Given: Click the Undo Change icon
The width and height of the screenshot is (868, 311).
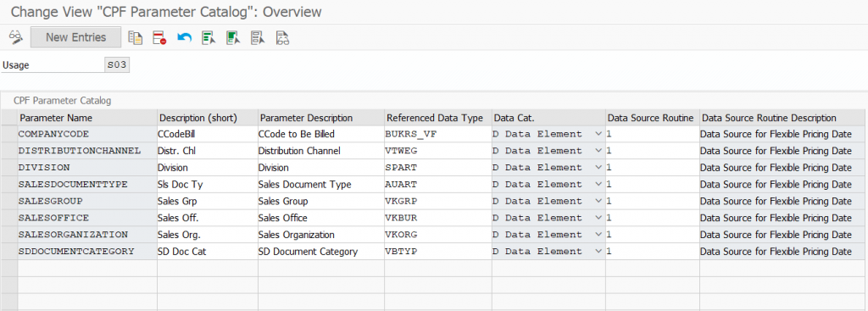Looking at the screenshot, I should click(184, 37).
